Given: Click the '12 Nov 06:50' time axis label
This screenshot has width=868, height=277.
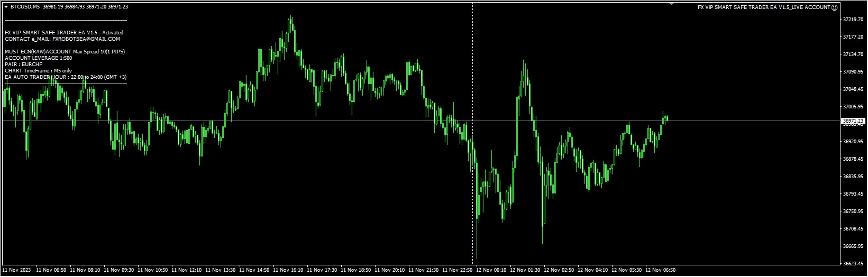Looking at the screenshot, I should coord(661,270).
